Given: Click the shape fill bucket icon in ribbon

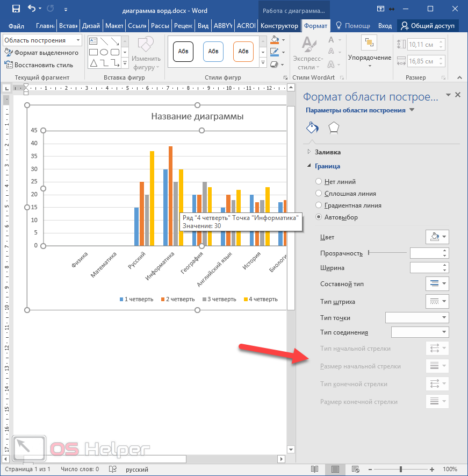Looking at the screenshot, I should (275, 40).
